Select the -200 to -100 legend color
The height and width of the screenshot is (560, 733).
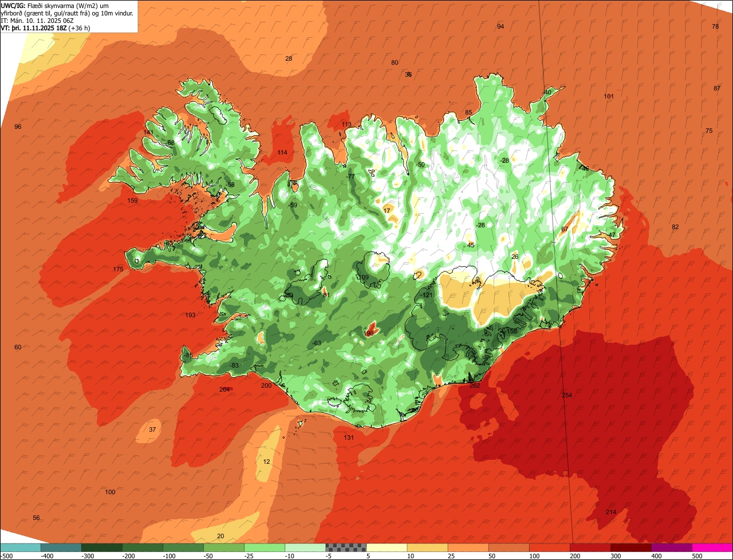click(x=143, y=547)
